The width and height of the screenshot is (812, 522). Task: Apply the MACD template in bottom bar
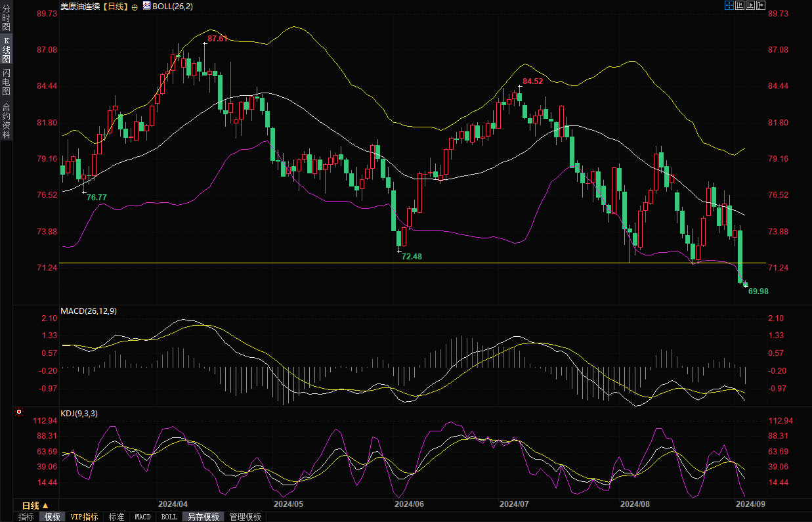point(142,517)
